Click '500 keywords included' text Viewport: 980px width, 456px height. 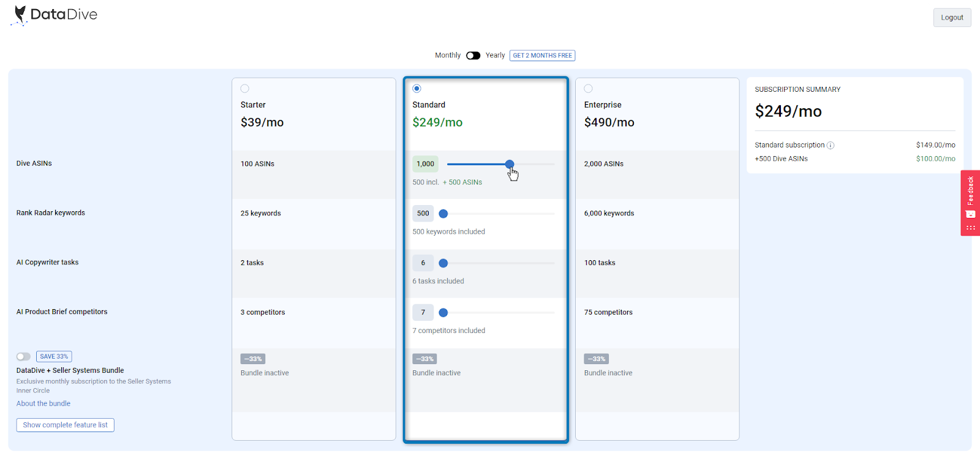(x=448, y=232)
